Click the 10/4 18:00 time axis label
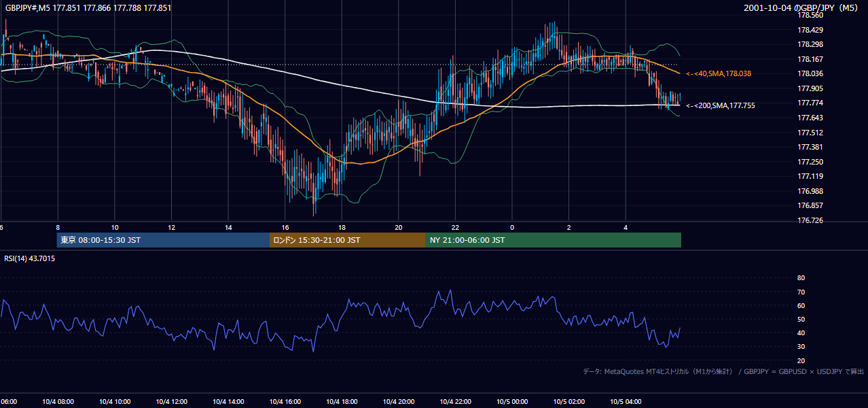 coord(342,402)
